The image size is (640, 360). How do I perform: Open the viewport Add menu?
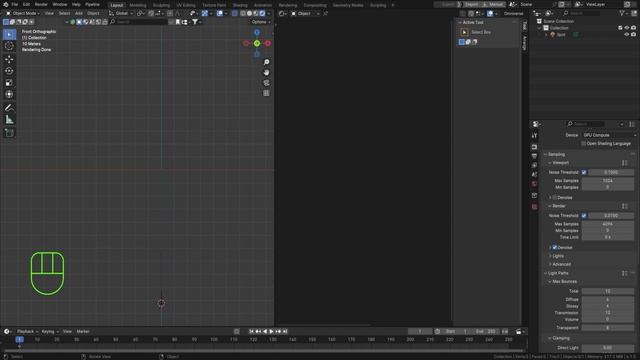(78, 13)
